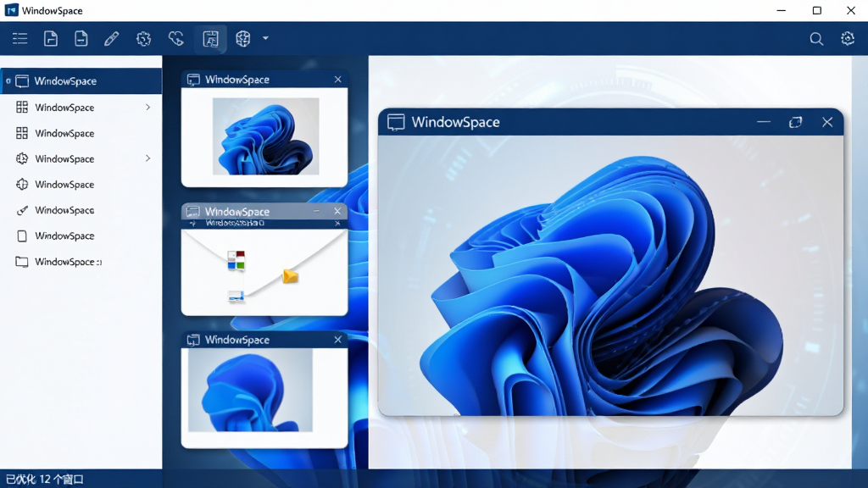The height and width of the screenshot is (488, 868).
Task: Close the large WindowSpace preview window
Action: coord(827,122)
